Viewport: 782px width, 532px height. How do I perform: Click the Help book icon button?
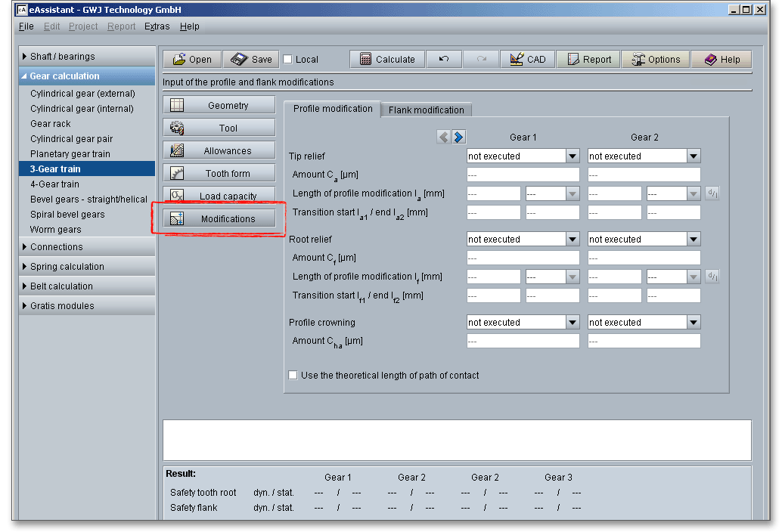coord(721,60)
